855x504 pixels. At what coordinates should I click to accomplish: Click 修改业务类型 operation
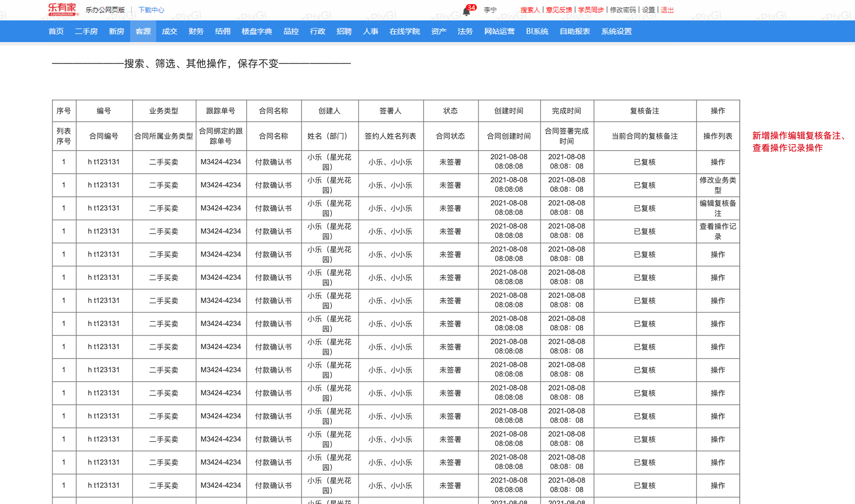718,185
